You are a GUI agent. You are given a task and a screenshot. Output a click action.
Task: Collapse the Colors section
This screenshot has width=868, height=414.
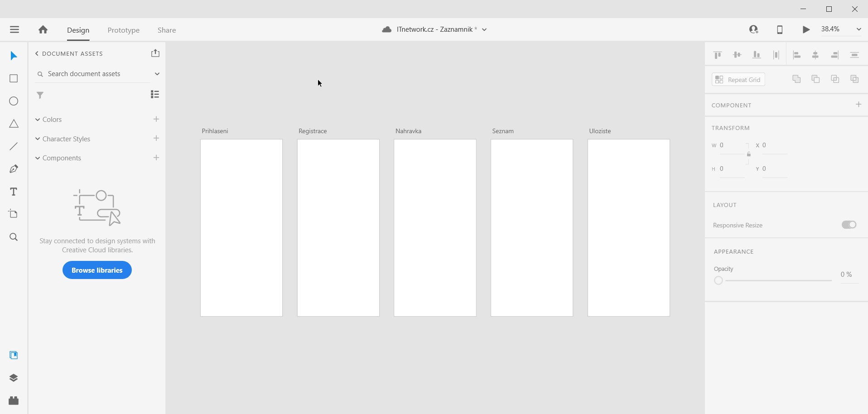tap(37, 119)
